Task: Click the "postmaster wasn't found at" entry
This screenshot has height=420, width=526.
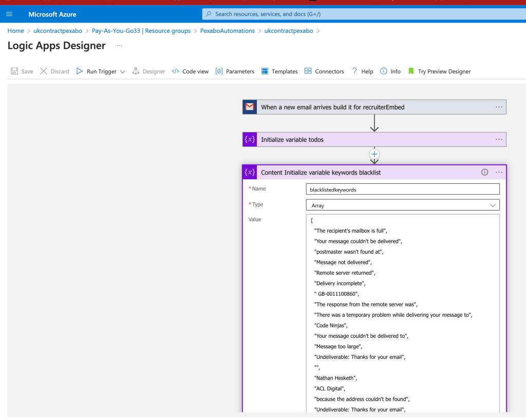Action: click(349, 252)
